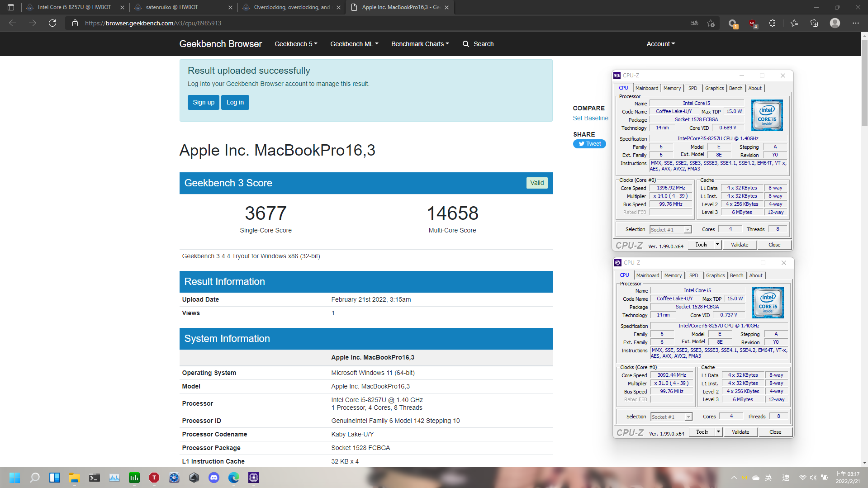Open the browser profile avatar
The image size is (868, 488).
pos(835,23)
